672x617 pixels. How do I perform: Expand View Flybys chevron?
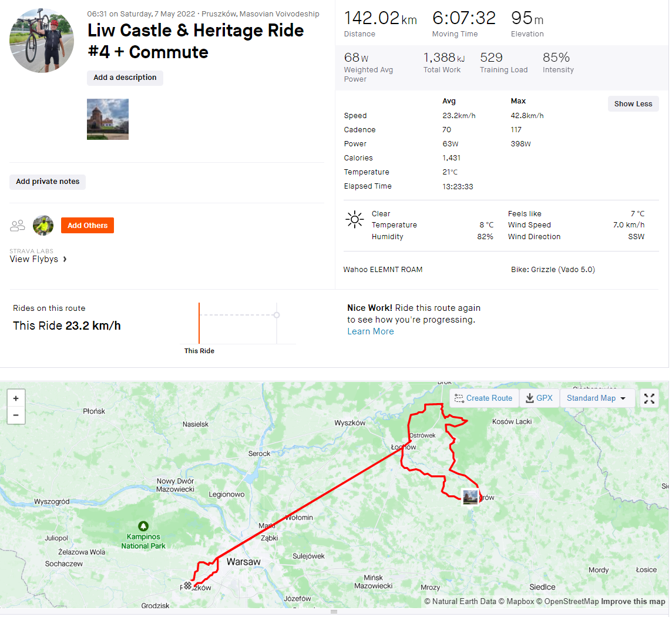pos(65,259)
